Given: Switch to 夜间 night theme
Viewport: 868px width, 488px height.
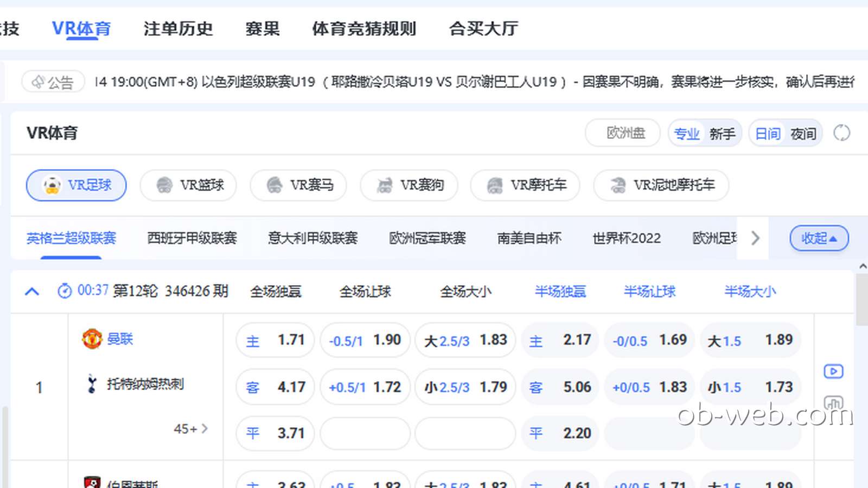Looking at the screenshot, I should point(803,133).
